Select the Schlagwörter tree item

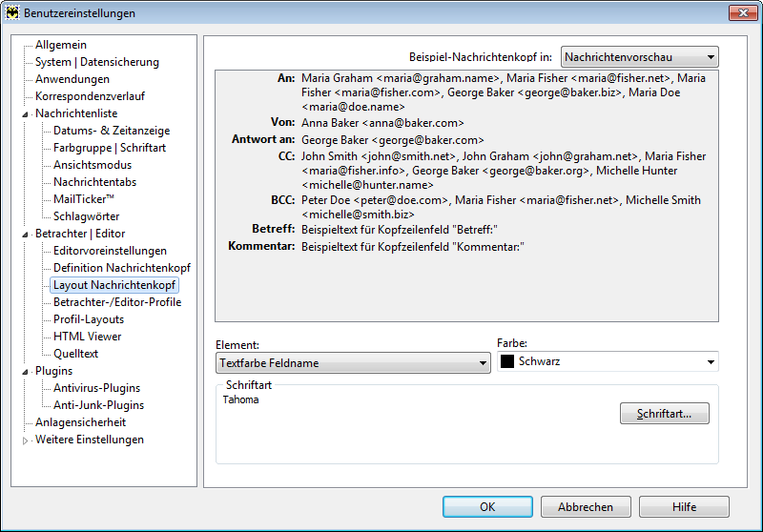coord(86,216)
